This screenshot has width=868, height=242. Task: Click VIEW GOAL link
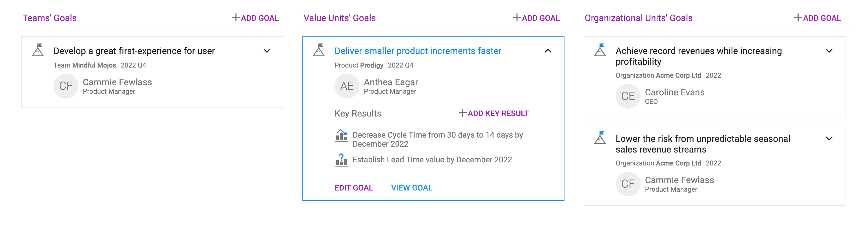[x=411, y=188]
